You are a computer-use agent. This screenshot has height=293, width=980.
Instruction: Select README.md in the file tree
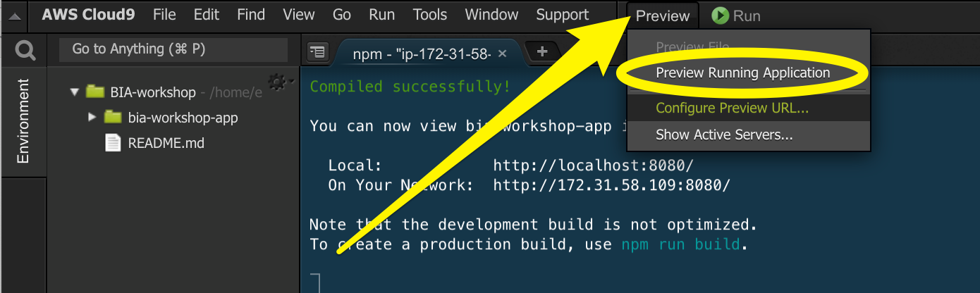(x=166, y=143)
